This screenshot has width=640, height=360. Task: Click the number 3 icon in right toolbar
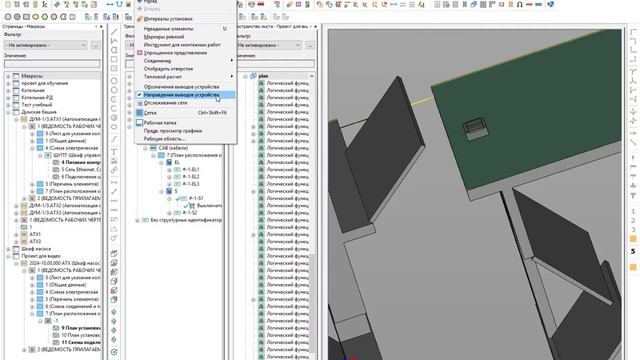(633, 229)
